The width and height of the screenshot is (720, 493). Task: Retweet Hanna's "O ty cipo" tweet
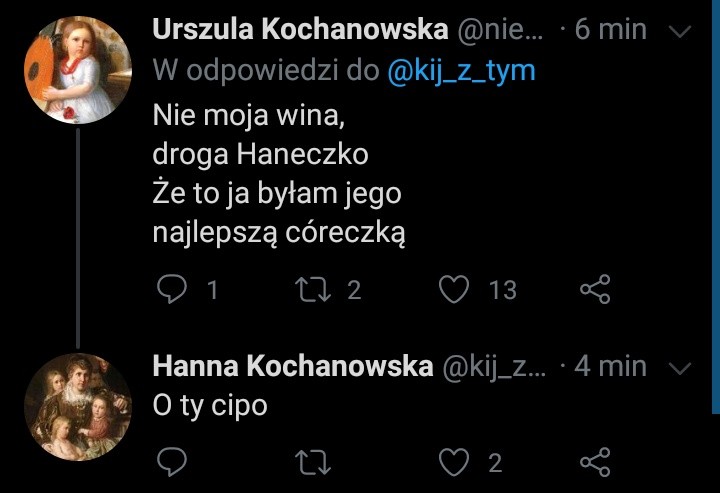314,462
